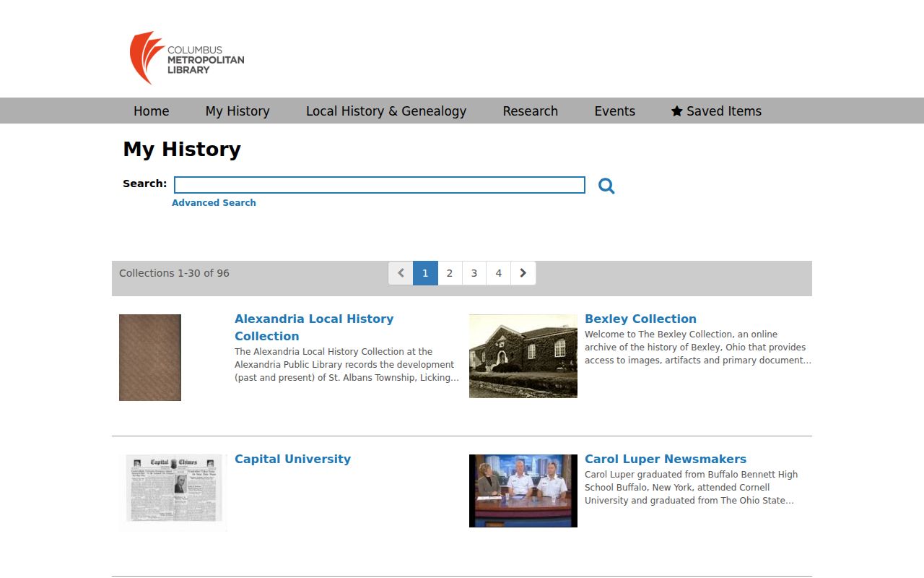Screen dimensions: 924x578
Task: Click the Advanced Search link
Action: pos(214,203)
